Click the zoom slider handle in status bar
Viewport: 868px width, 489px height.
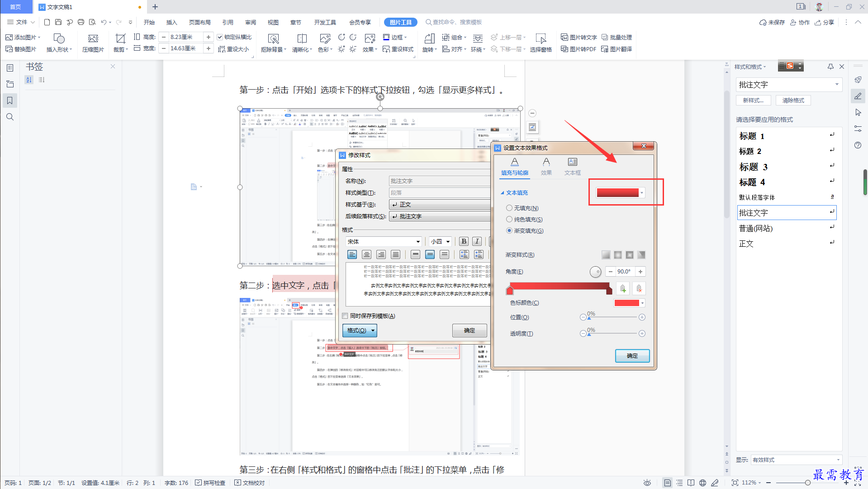click(808, 483)
